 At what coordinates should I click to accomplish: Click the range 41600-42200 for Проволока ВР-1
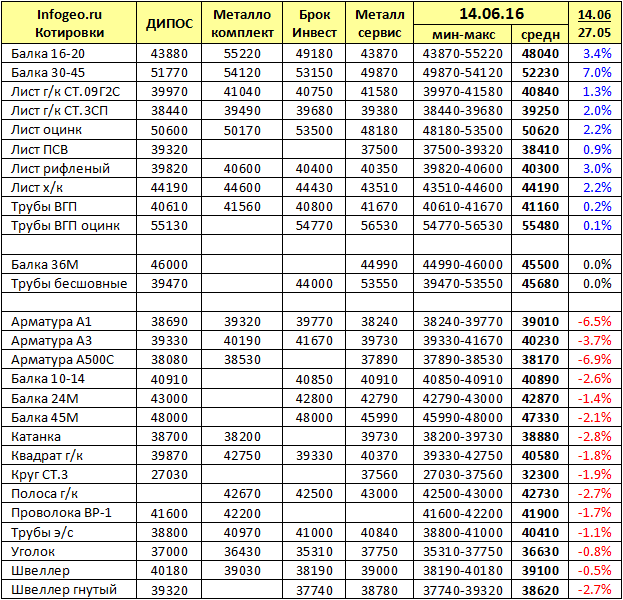[462, 513]
